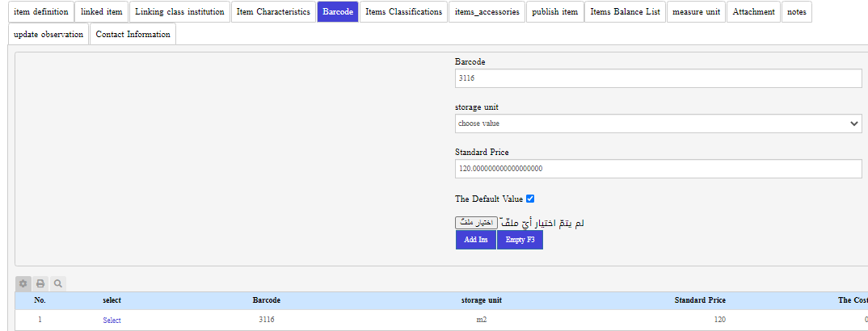Select the Items Classifications tab
Screen dimensions: 868x331
point(403,12)
